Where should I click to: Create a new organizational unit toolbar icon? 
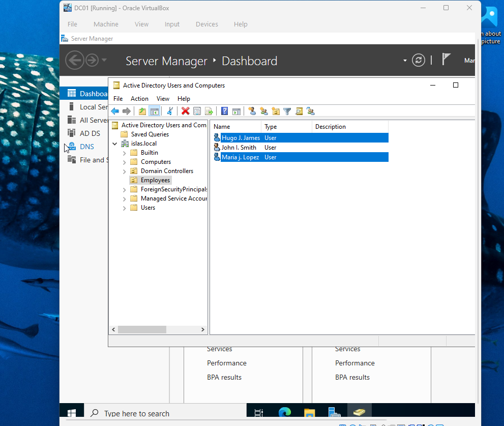click(x=276, y=111)
